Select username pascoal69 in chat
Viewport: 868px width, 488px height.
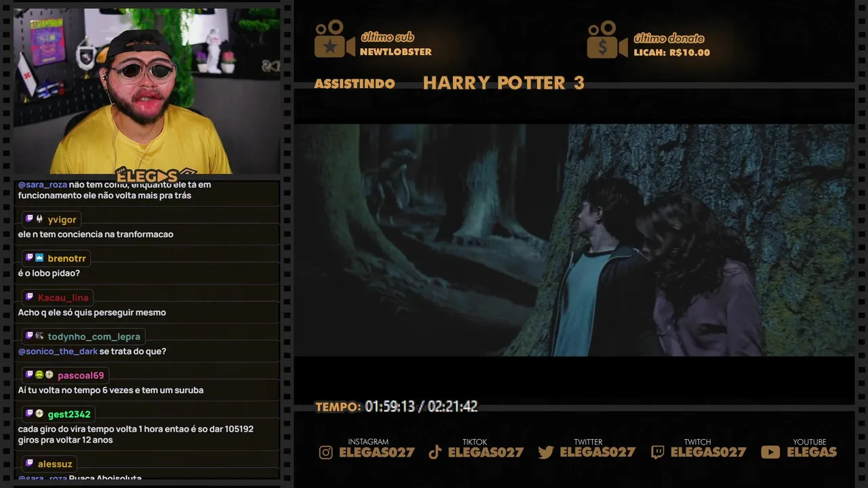(81, 375)
